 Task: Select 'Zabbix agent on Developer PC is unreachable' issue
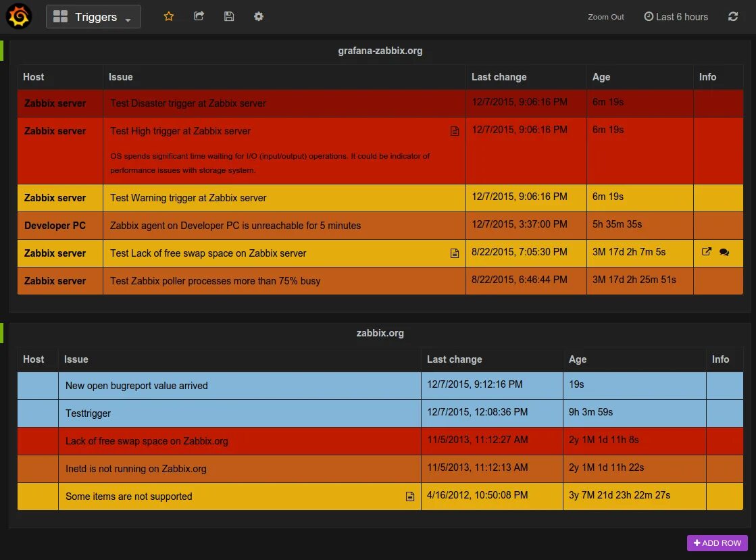coord(235,226)
